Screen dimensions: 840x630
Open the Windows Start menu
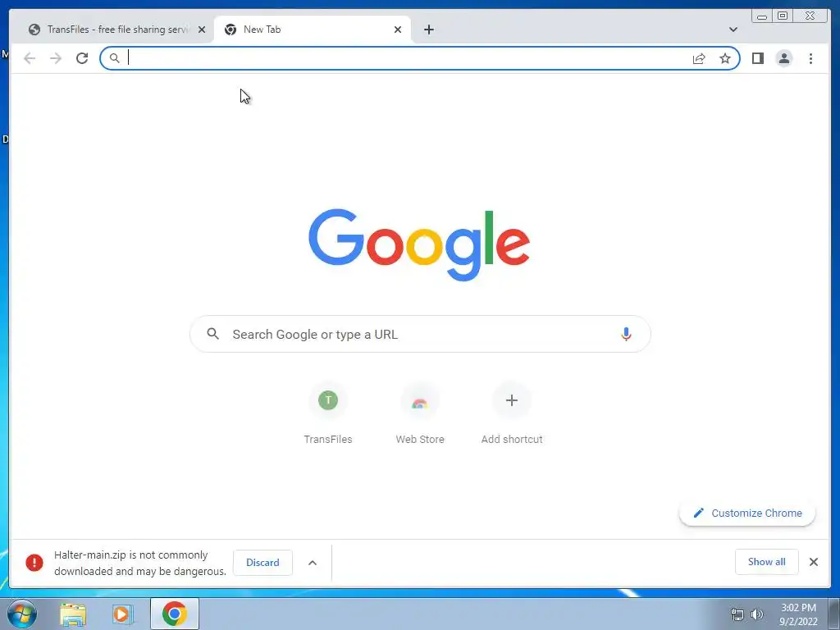pos(22,614)
